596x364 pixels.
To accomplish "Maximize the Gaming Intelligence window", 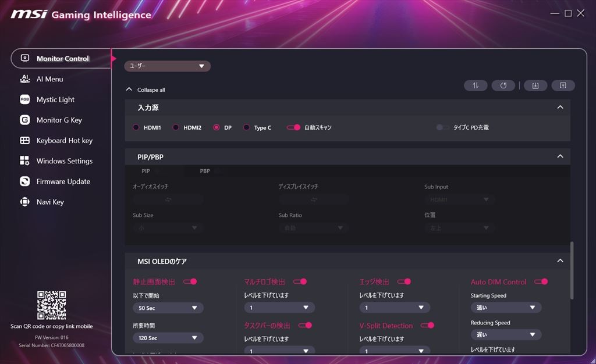I will pos(568,13).
